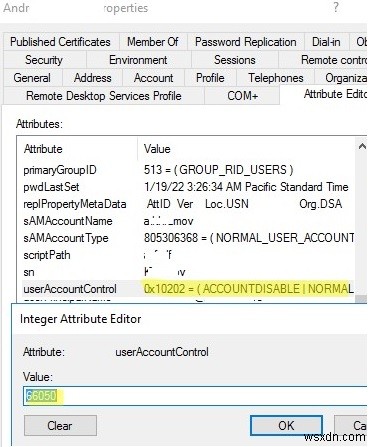Select the Dial-in tab
The width and height of the screenshot is (377, 447).
326,42
